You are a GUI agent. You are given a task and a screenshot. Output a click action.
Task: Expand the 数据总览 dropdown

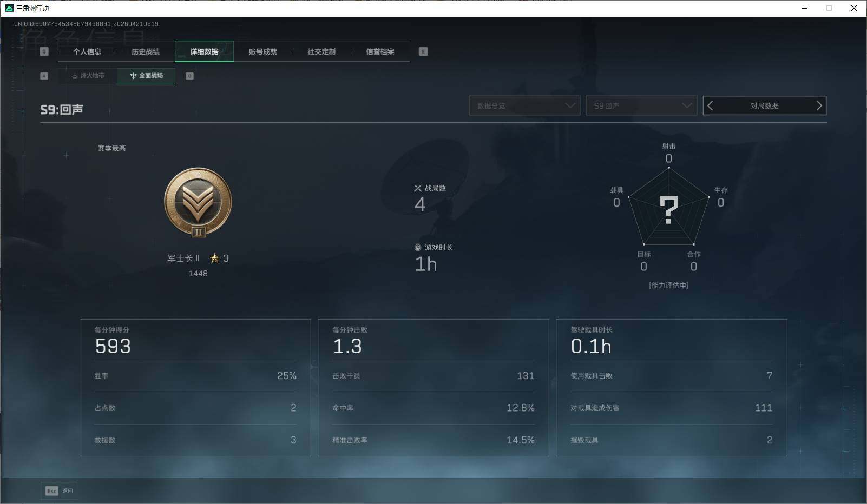524,105
